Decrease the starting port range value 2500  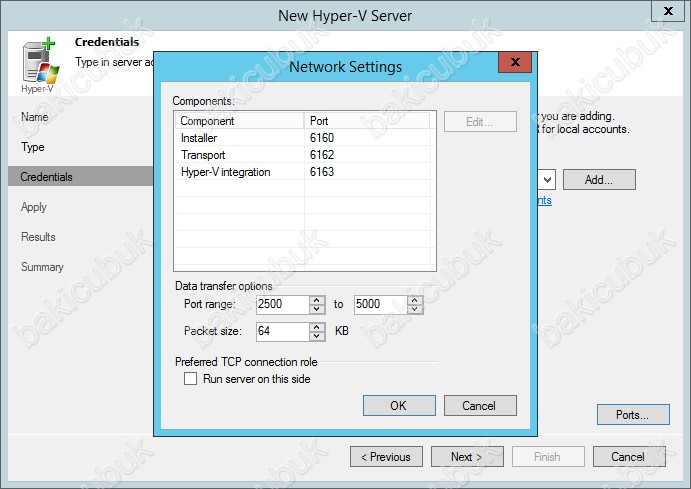316,309
